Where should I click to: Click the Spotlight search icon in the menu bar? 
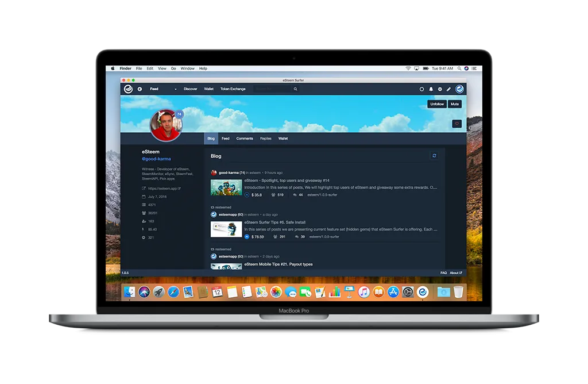coord(459,68)
